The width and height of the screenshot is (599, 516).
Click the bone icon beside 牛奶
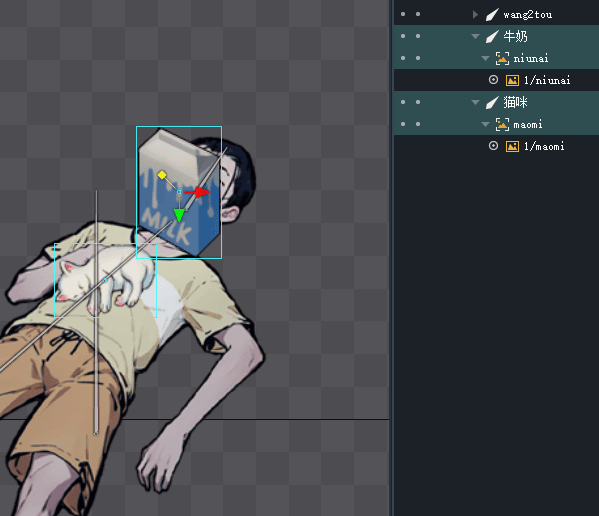(x=492, y=37)
